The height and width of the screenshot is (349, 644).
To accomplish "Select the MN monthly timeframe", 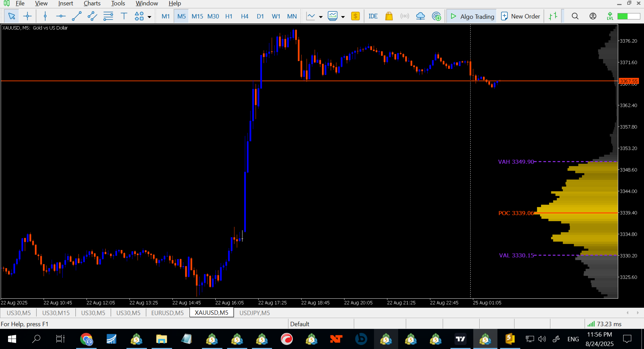I will tap(292, 16).
